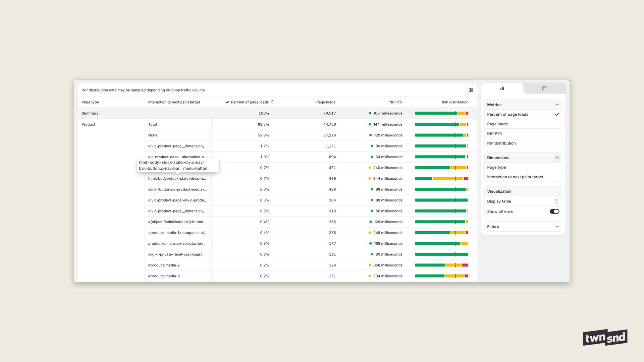
Task: Select the INP P75 metric option
Action: pos(494,133)
